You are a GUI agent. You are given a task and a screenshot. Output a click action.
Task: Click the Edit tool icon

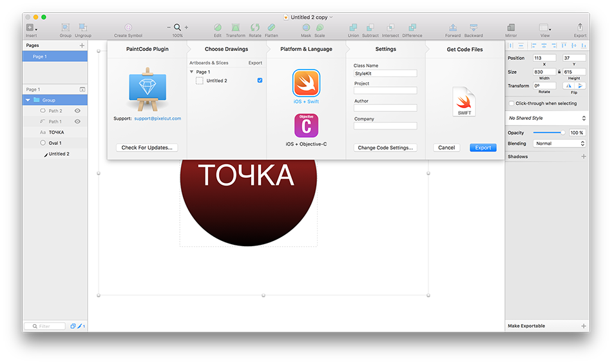217,27
